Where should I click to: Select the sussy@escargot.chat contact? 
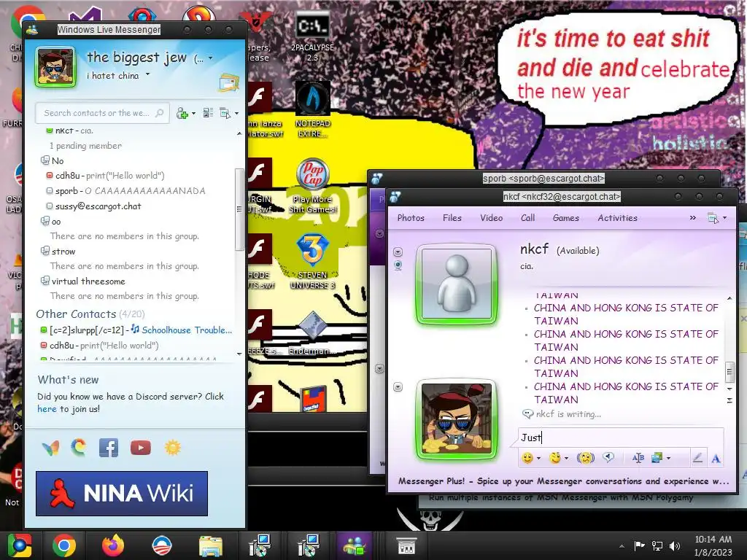(x=93, y=206)
